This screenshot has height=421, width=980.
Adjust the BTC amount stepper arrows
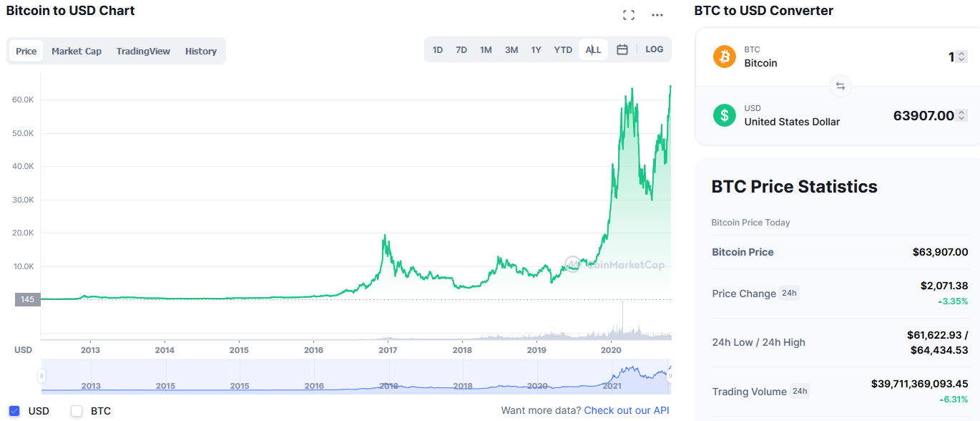[x=961, y=57]
